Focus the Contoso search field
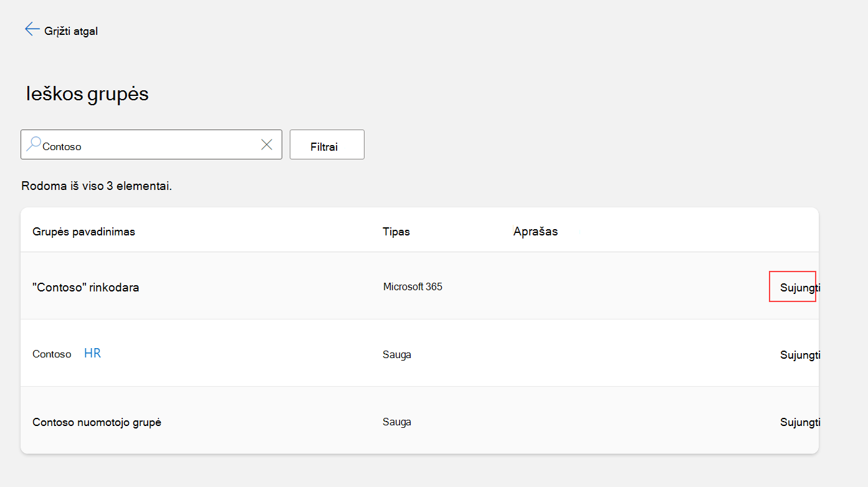Image resolution: width=868 pixels, height=487 pixels. (x=151, y=144)
